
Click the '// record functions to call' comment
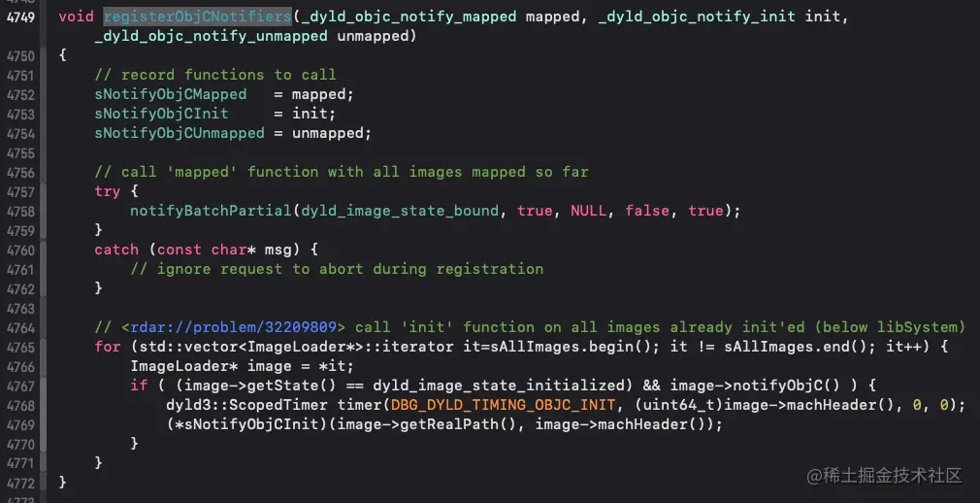[x=215, y=75]
